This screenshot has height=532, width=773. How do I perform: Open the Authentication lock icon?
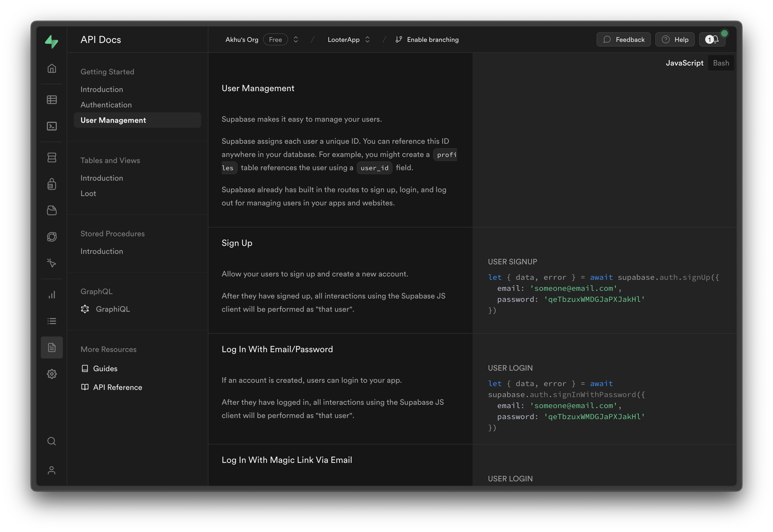(52, 184)
